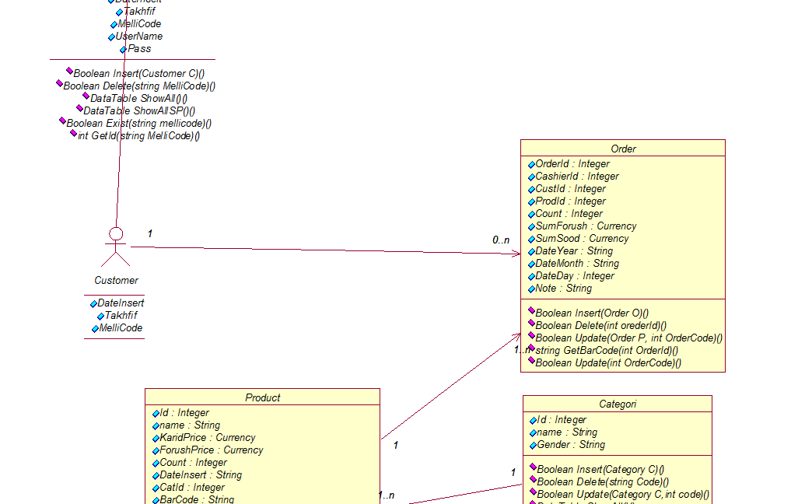Select name : String in the Categori class
This screenshot has width=812, height=504.
pos(567,432)
